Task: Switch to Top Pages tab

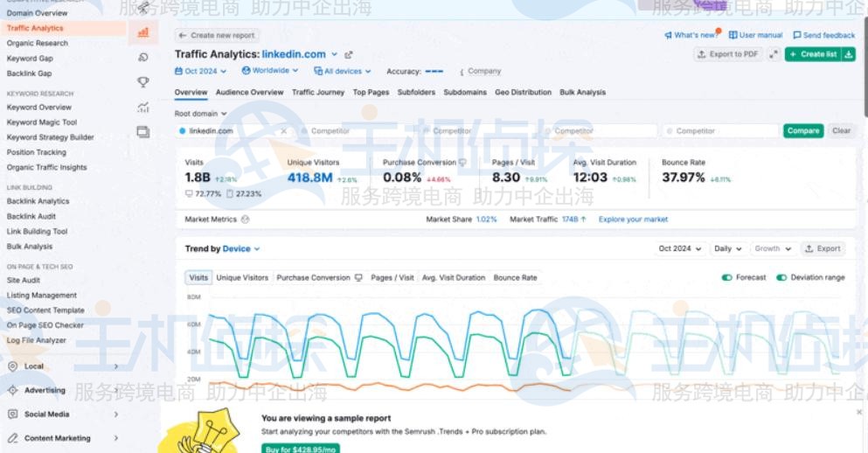Action: [371, 93]
